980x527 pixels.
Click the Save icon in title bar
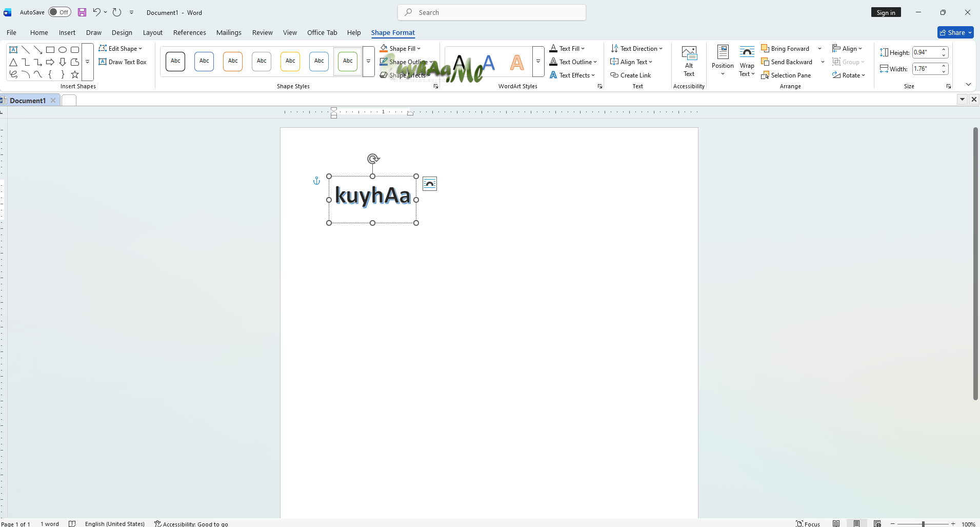pyautogui.click(x=82, y=12)
